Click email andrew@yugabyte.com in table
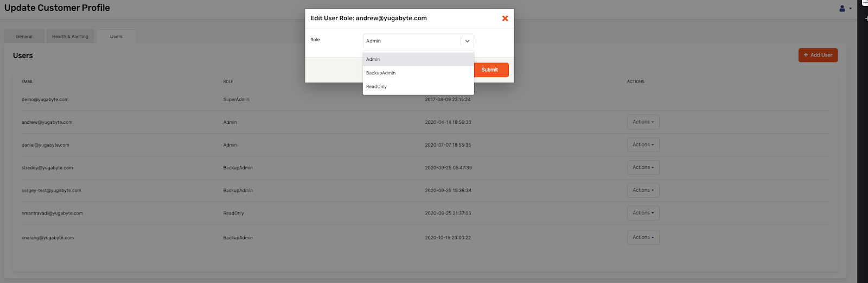This screenshot has width=868, height=283. pyautogui.click(x=47, y=122)
